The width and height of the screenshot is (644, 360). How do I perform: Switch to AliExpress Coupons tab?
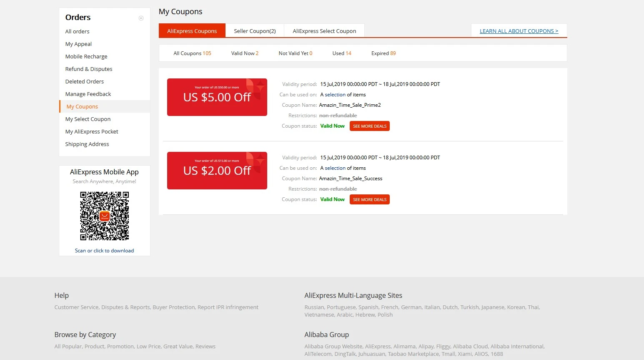click(192, 31)
